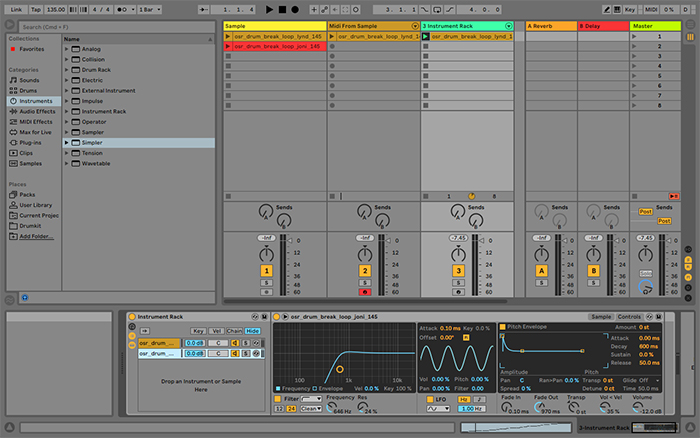Open the Clean filter circuit dropdown

pyautogui.click(x=311, y=409)
